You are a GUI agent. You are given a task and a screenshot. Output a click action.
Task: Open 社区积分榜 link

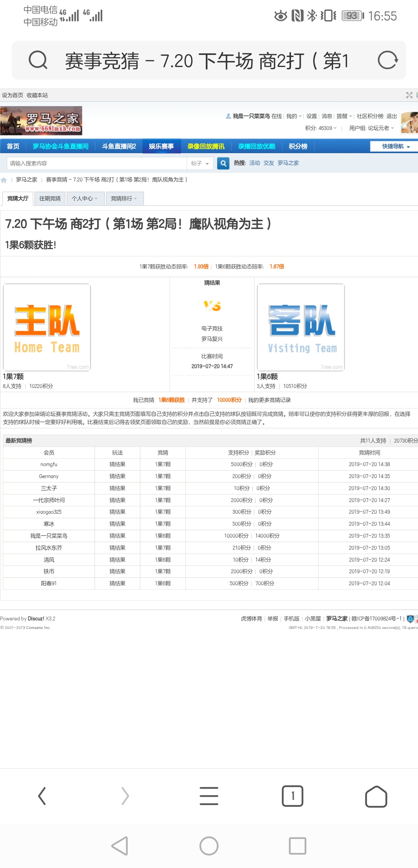pyautogui.click(x=370, y=116)
